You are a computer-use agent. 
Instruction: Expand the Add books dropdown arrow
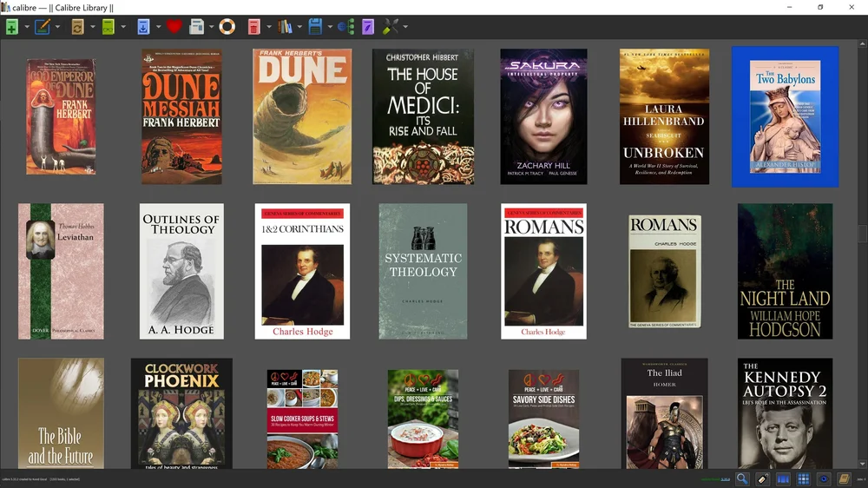(27, 27)
